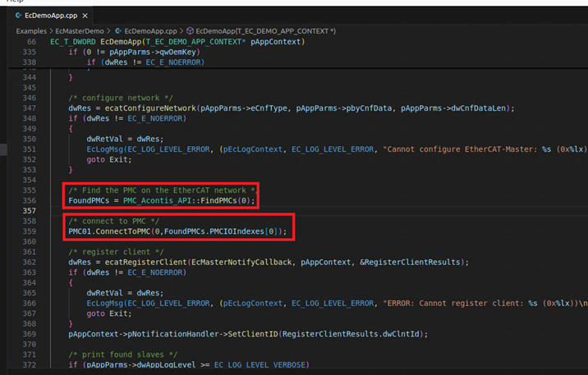Click the C++ file icon on the tab

click(x=16, y=16)
